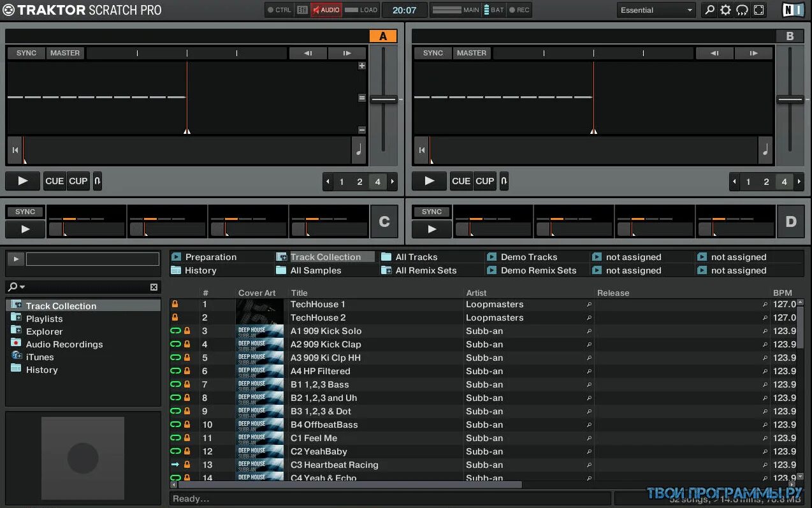Click one-shot arrow icon on C3 Heartbeat Racing

[175, 465]
